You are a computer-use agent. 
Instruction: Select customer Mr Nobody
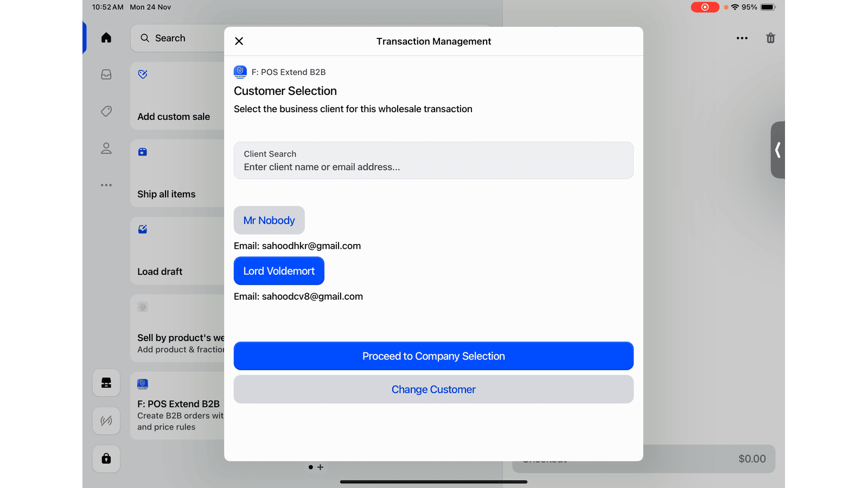click(269, 221)
